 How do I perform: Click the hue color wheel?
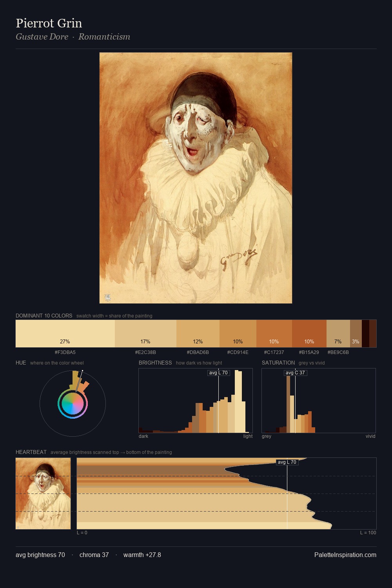pos(73,403)
